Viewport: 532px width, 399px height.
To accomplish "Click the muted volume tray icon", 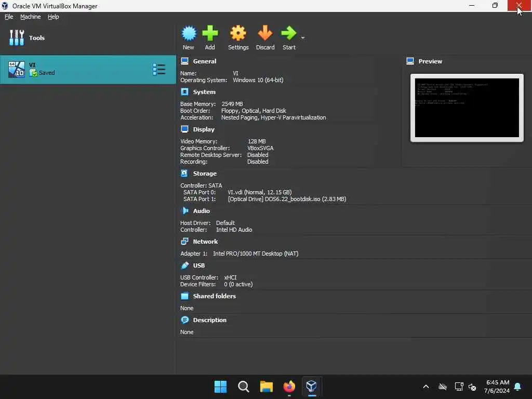I will pyautogui.click(x=472, y=387).
